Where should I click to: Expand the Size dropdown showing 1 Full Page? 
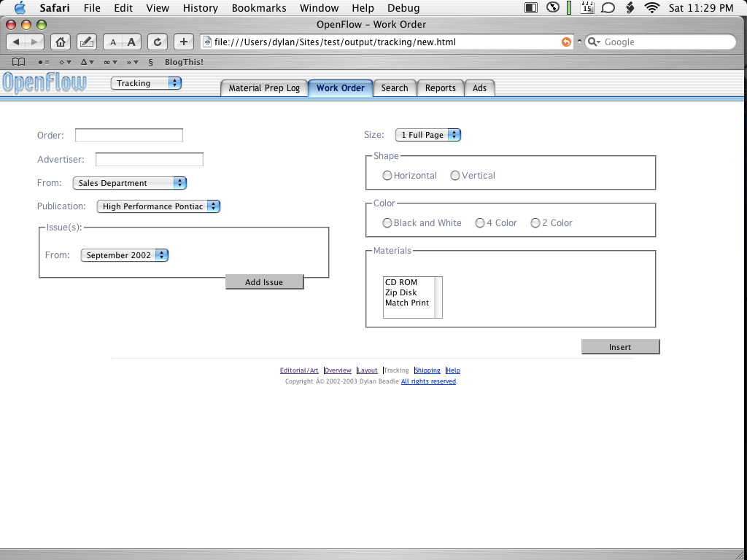point(428,135)
